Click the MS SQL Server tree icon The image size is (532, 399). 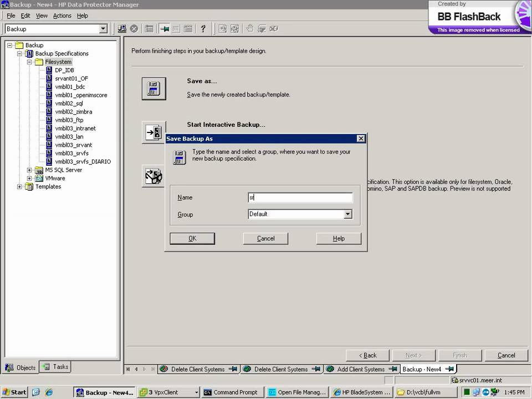pyautogui.click(x=39, y=170)
